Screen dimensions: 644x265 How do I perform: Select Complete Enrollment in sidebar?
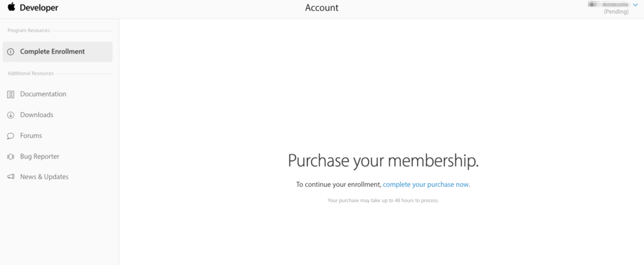coord(57,52)
